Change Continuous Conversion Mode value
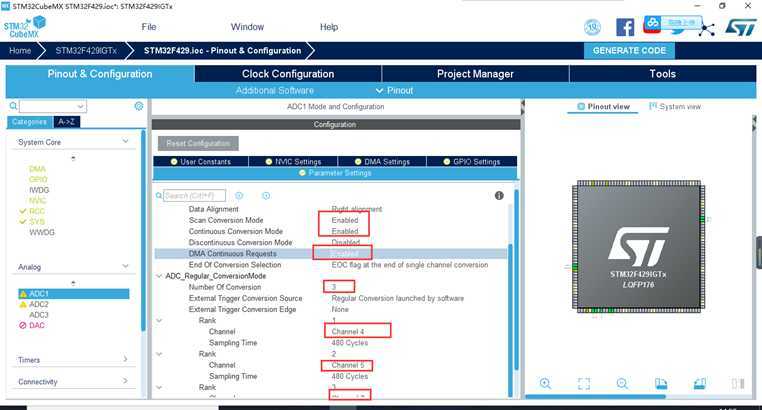 (x=345, y=231)
